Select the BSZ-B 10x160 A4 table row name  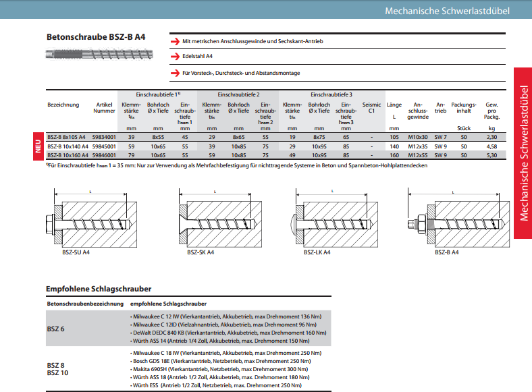(66, 155)
